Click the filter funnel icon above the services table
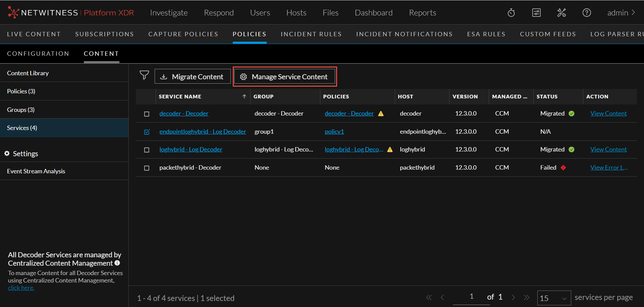644x307 pixels. (x=144, y=75)
